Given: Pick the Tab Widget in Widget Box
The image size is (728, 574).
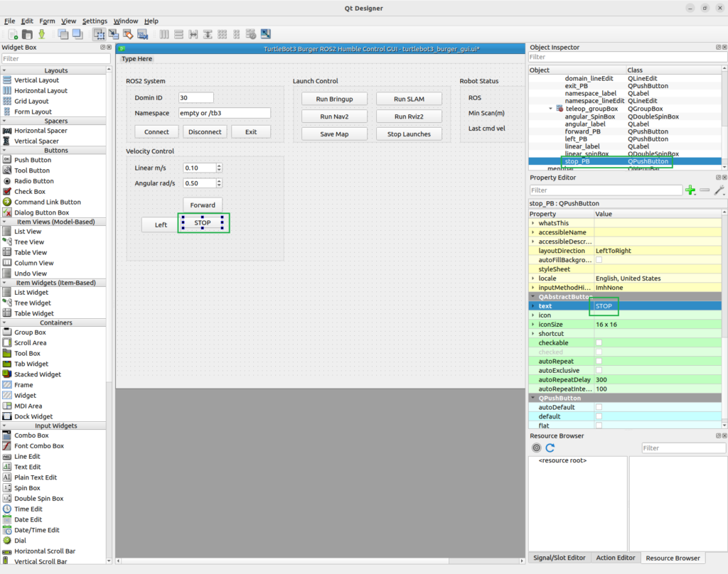Looking at the screenshot, I should coord(31,364).
